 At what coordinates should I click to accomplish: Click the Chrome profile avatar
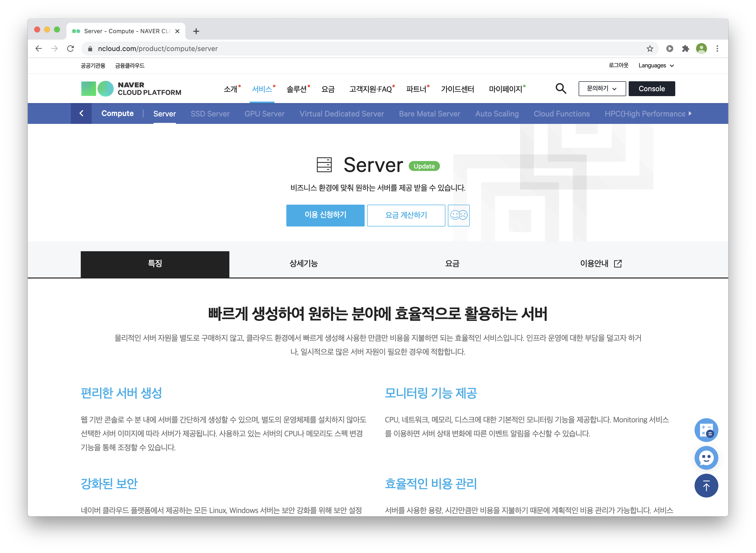(701, 49)
